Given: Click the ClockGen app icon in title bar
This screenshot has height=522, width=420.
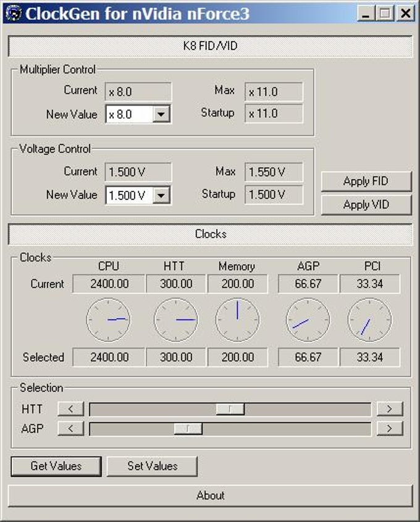Looking at the screenshot, I should [14, 13].
